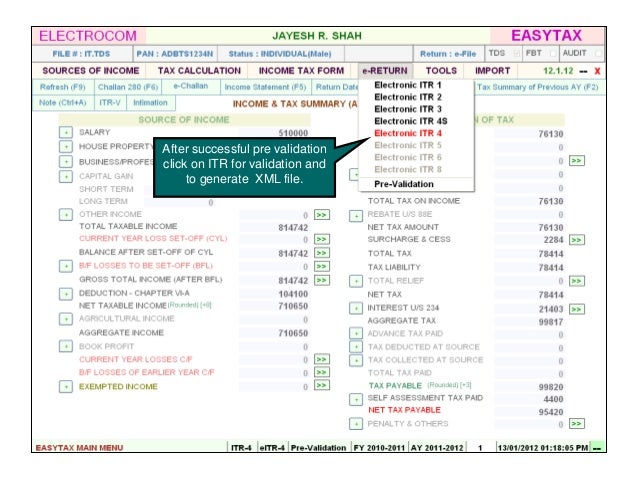Select Pre-Validation menu entry
Viewport: 638px width, 479px height.
(404, 184)
